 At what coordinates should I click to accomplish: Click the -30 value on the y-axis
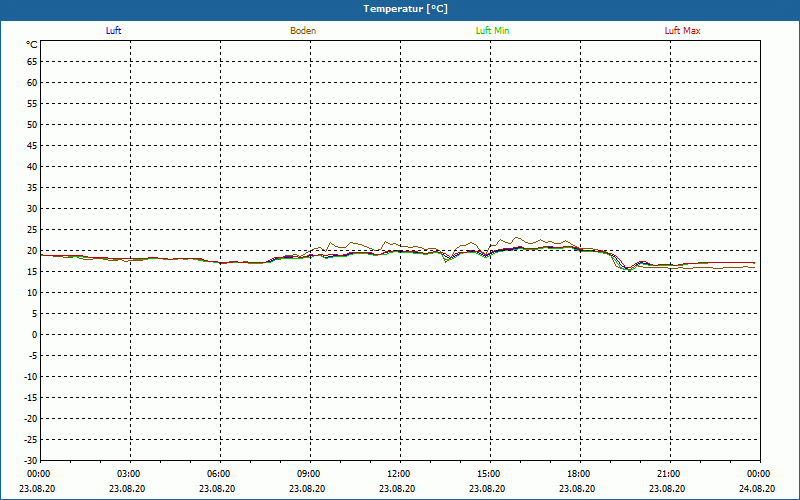[x=31, y=461]
